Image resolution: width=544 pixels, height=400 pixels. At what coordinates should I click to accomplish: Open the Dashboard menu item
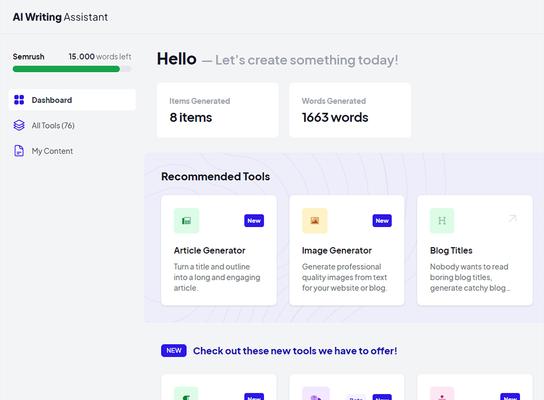pyautogui.click(x=72, y=100)
